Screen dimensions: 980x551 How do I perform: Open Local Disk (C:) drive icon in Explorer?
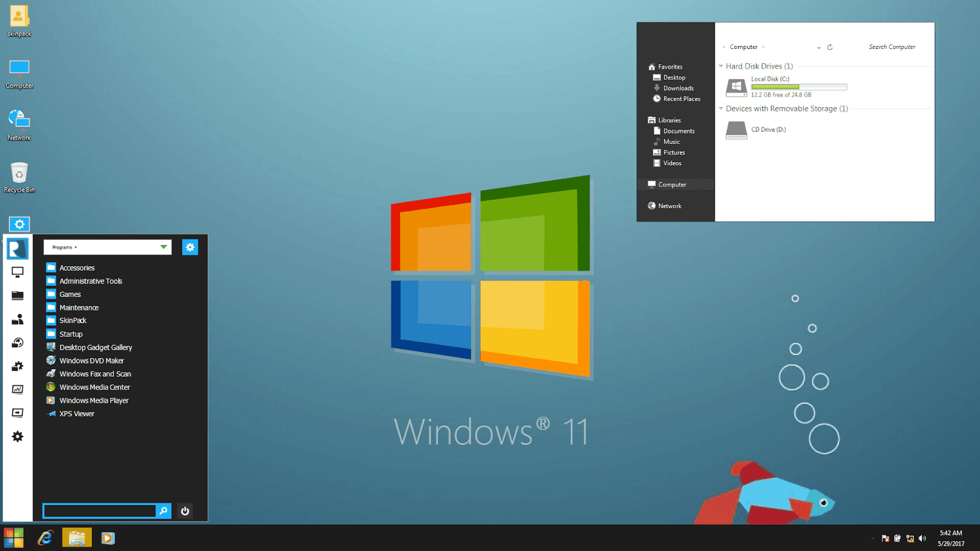[736, 88]
